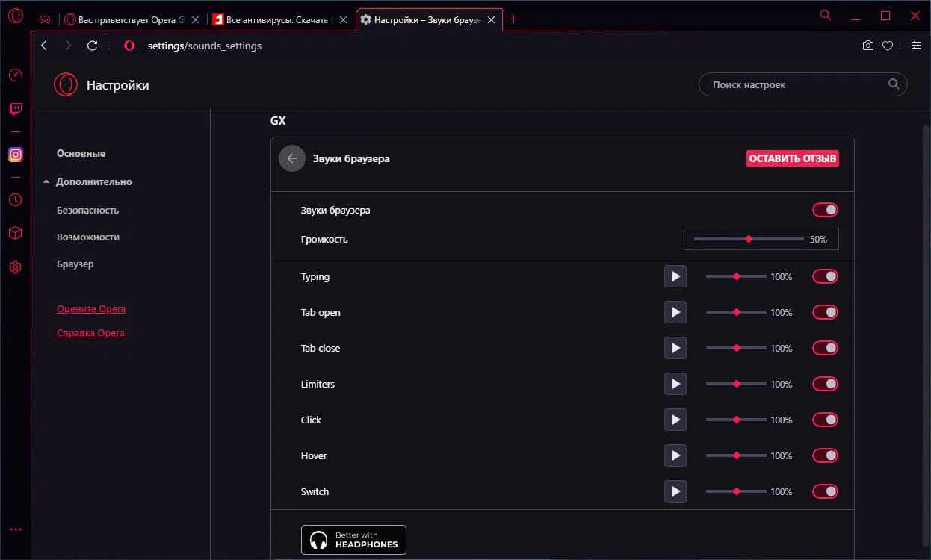Collapse the Дополнительно section

[x=87, y=181]
